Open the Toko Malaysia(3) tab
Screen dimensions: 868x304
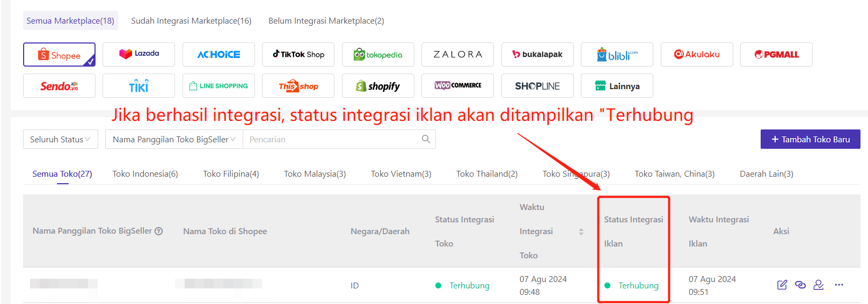pos(315,173)
